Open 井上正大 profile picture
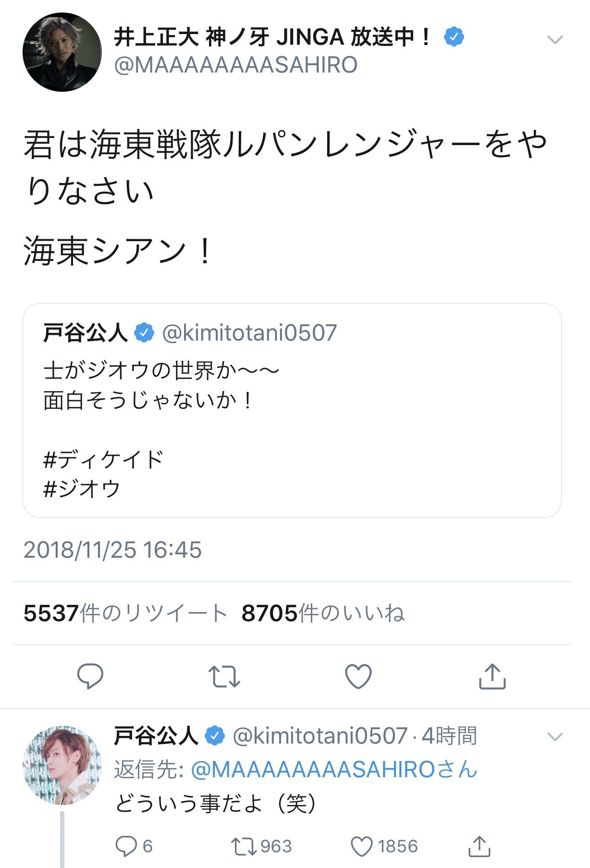590x868 pixels. [62, 52]
